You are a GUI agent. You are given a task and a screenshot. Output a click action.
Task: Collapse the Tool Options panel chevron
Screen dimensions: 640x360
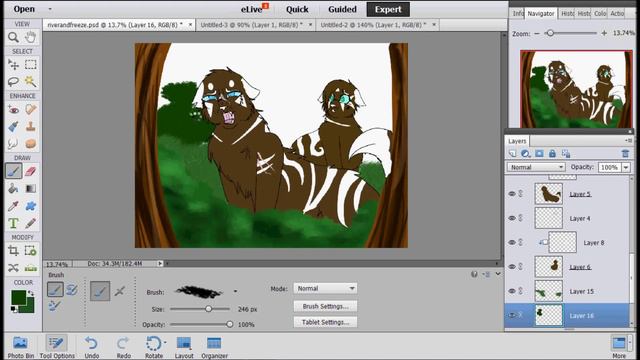click(x=498, y=274)
